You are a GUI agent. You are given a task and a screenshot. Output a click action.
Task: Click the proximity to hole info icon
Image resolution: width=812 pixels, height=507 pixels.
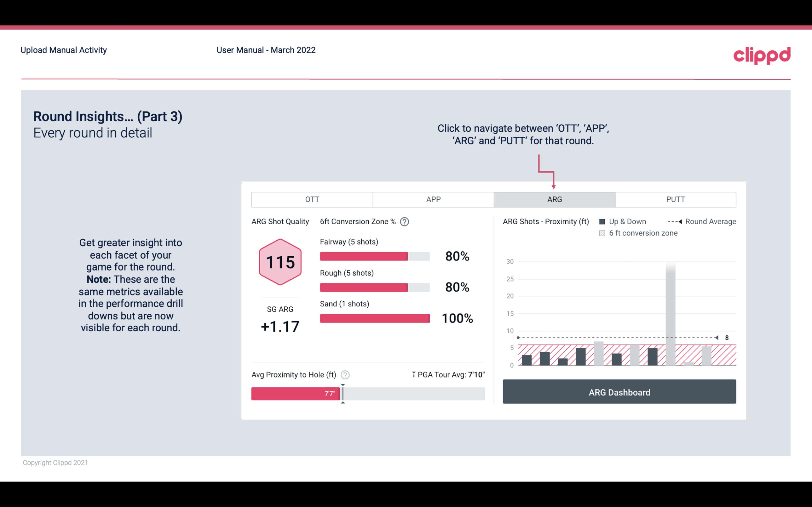click(x=345, y=374)
